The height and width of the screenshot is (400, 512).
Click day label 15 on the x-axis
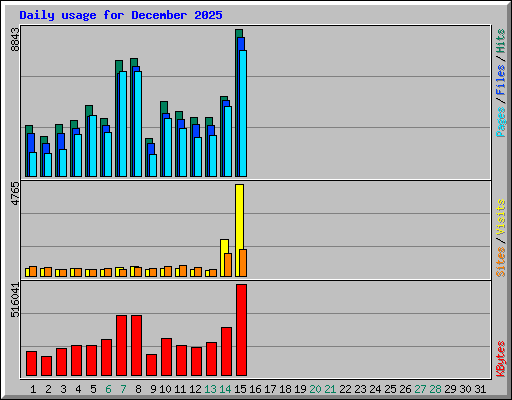[x=240, y=389]
